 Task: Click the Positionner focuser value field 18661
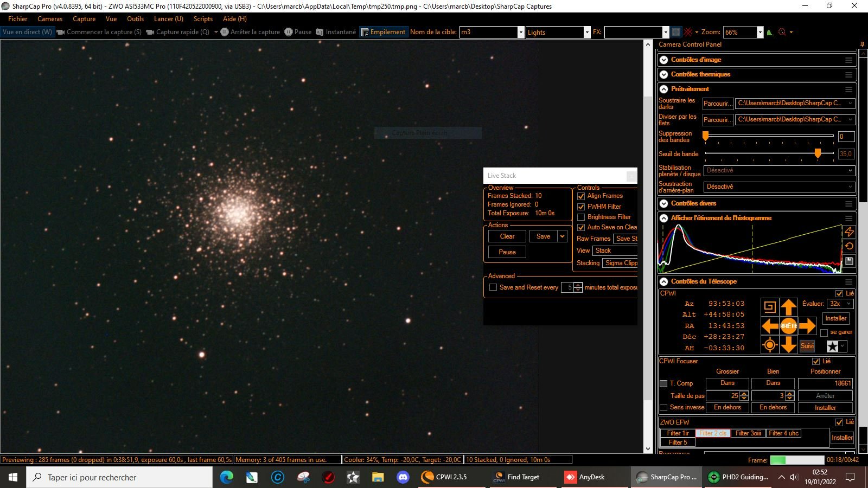825,383
